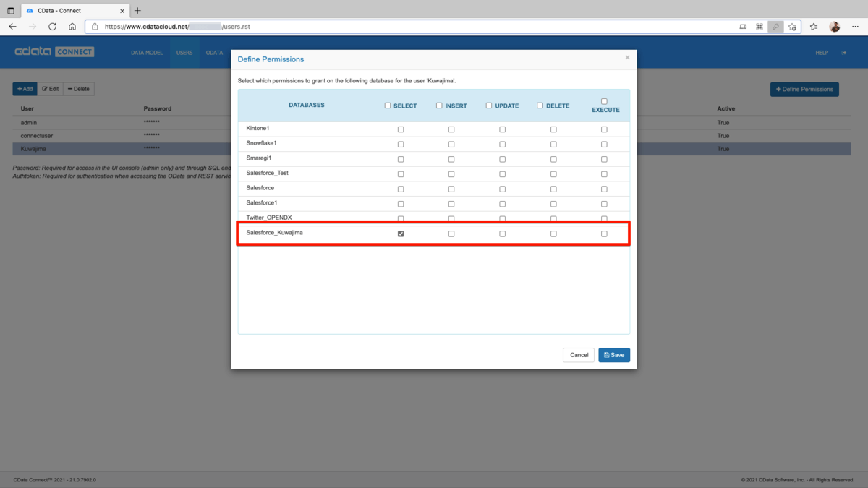
Task: Check UPDATE for Smaregi1
Action: coord(502,159)
